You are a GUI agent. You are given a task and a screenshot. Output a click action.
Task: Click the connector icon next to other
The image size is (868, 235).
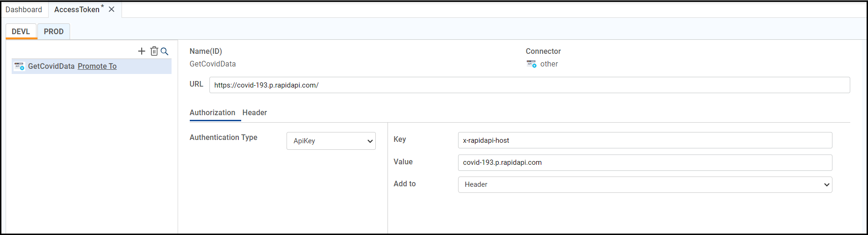click(x=531, y=64)
